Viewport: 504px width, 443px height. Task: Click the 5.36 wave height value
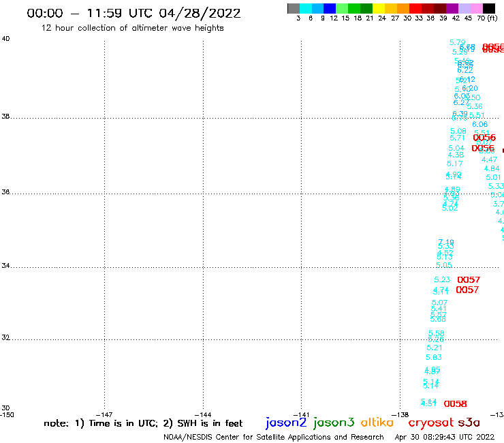pyautogui.click(x=475, y=106)
